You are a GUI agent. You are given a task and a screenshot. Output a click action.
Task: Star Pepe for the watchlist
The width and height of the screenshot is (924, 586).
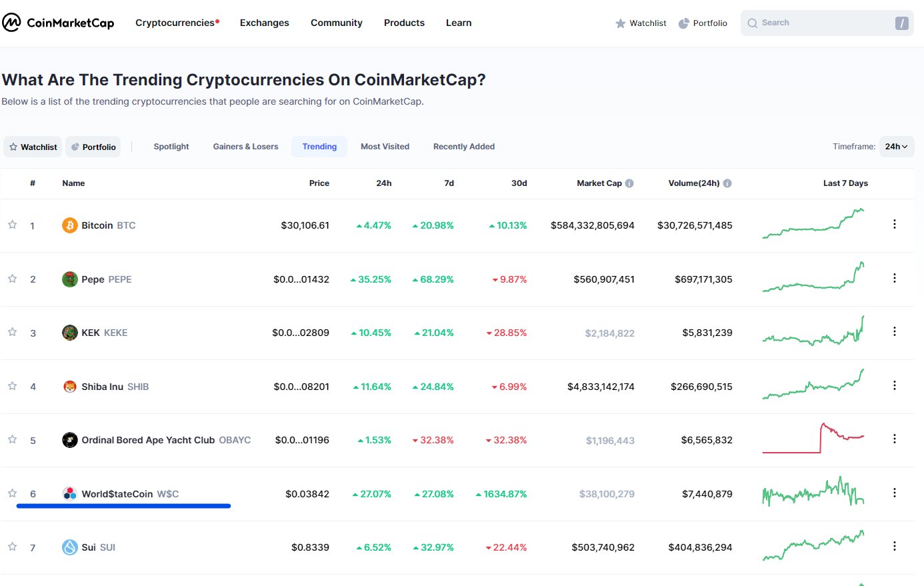(x=12, y=279)
